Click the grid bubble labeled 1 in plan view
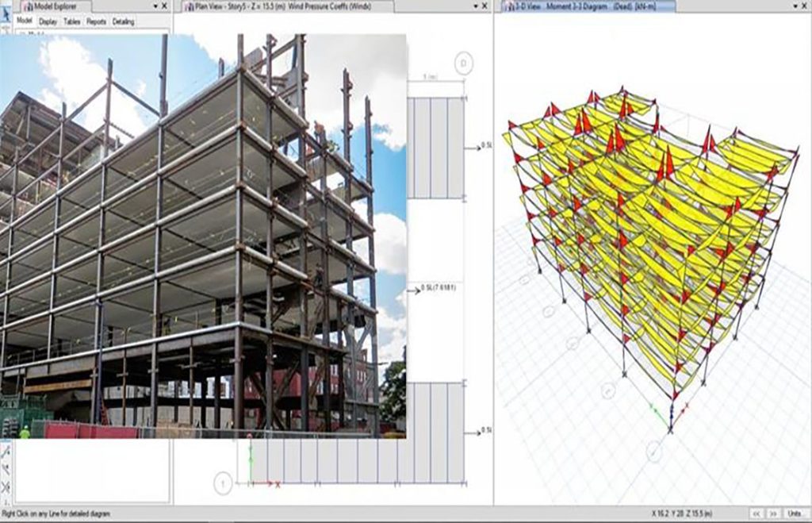This screenshot has height=523, width=812. 224,482
